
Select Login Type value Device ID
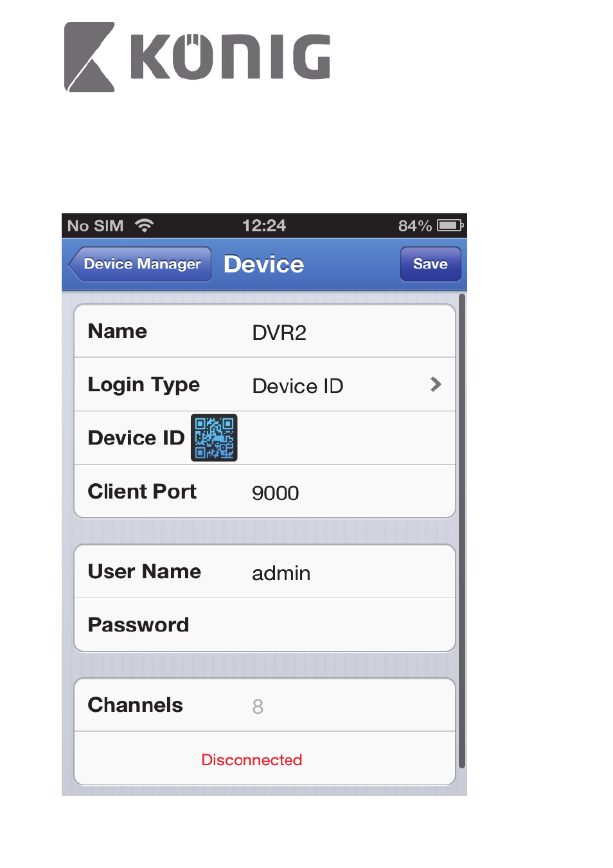pyautogui.click(x=298, y=386)
